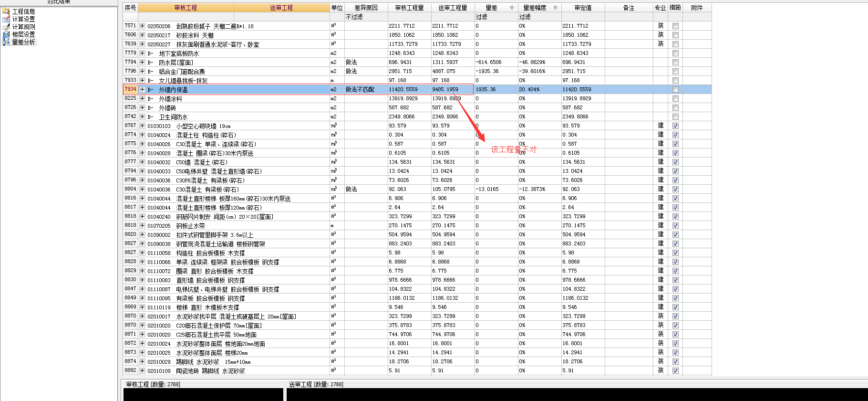Click 做法不匹配 cell in row 7934
The width and height of the screenshot is (868, 401).
(x=366, y=90)
